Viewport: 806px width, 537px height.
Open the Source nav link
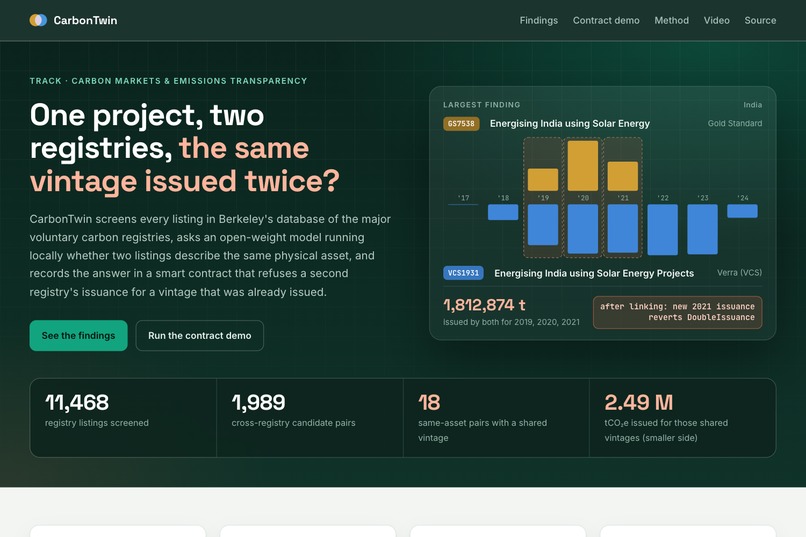[x=760, y=21]
